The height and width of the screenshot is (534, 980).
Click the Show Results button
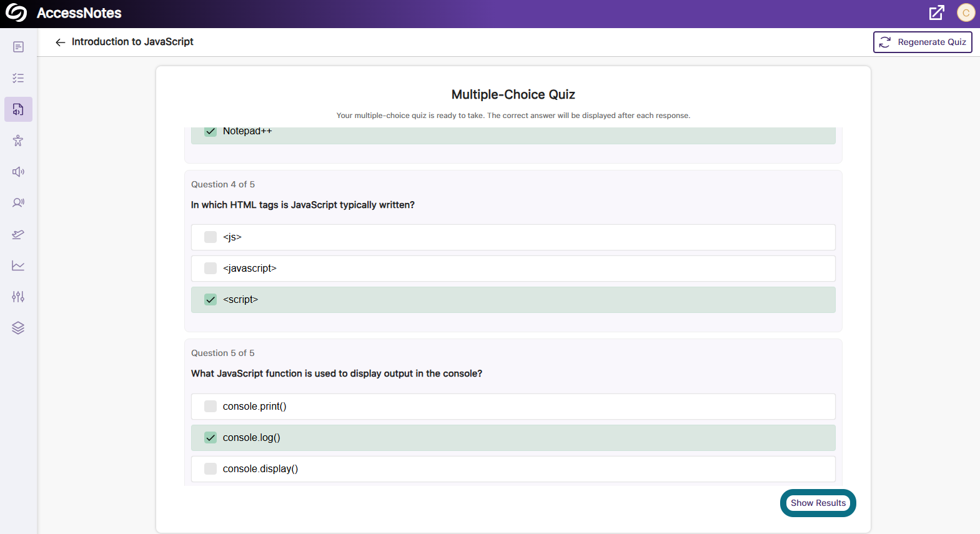(x=818, y=503)
